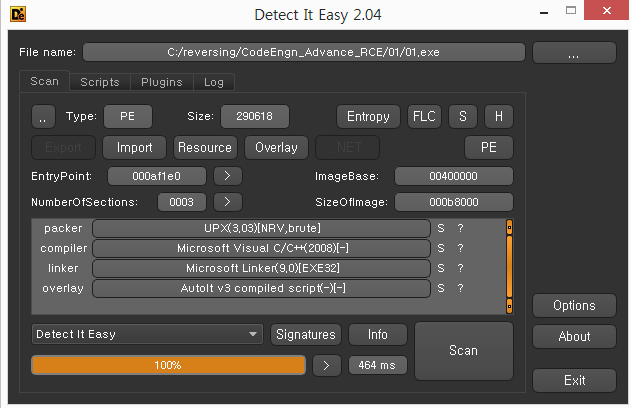631x408 pixels.
Task: Click S for the linker row
Action: [441, 268]
